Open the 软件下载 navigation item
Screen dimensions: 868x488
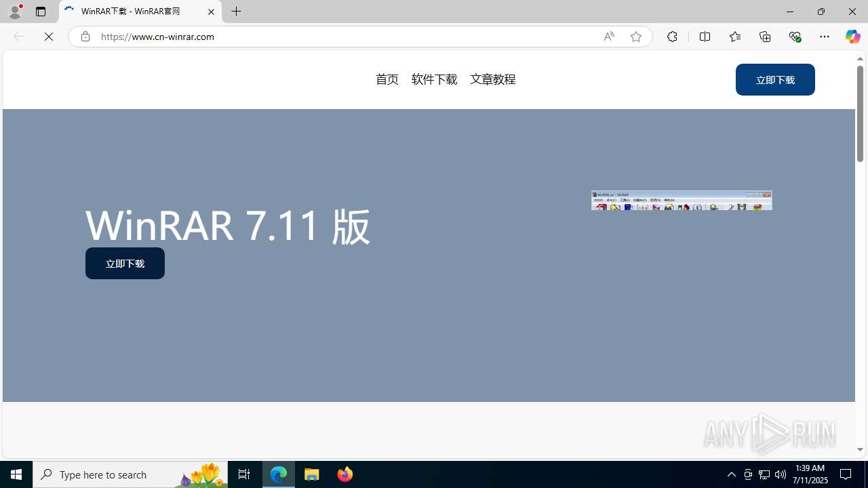click(x=434, y=79)
